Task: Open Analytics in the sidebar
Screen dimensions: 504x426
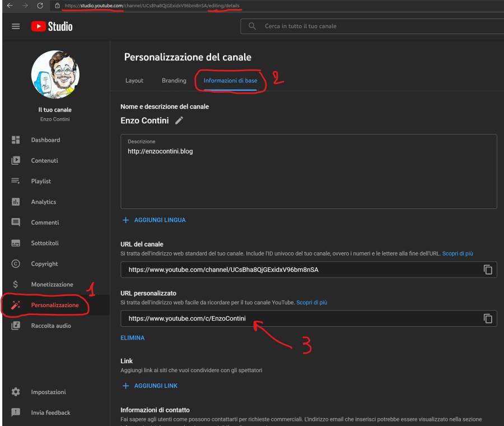Action: click(x=44, y=202)
